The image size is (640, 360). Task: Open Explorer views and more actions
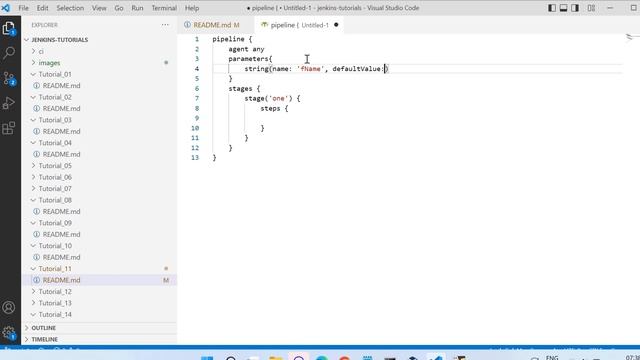click(165, 25)
